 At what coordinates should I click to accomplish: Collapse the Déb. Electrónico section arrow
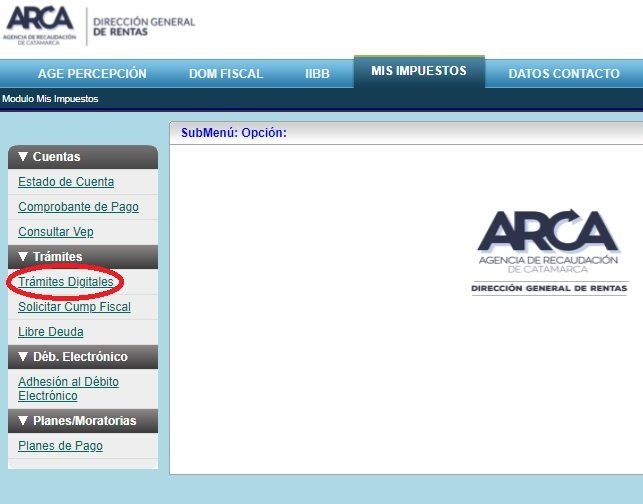(x=23, y=356)
